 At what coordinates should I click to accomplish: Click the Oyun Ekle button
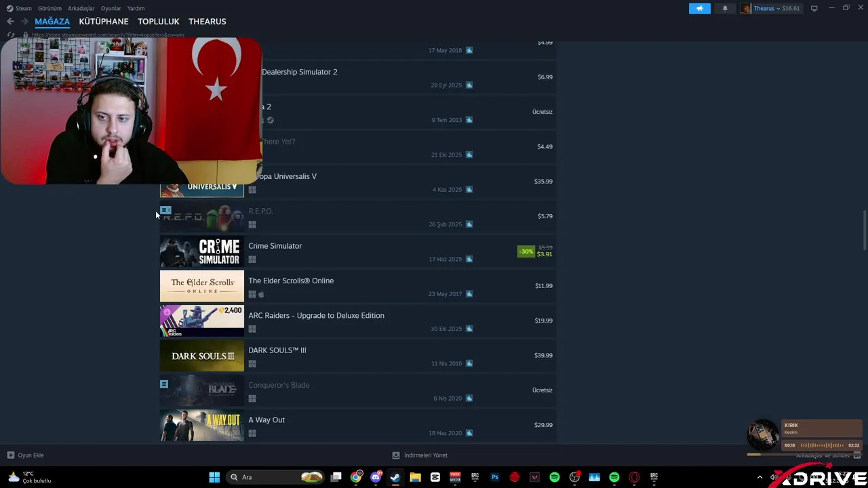click(x=25, y=455)
